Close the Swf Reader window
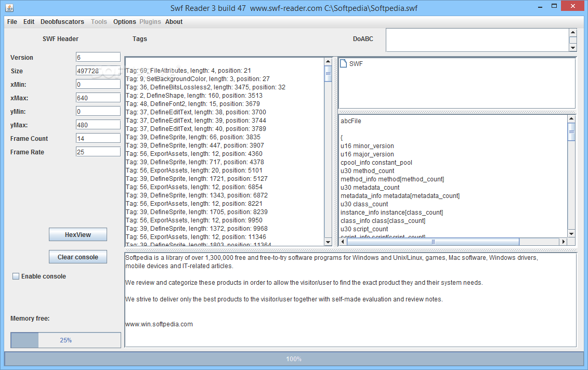 572,6
